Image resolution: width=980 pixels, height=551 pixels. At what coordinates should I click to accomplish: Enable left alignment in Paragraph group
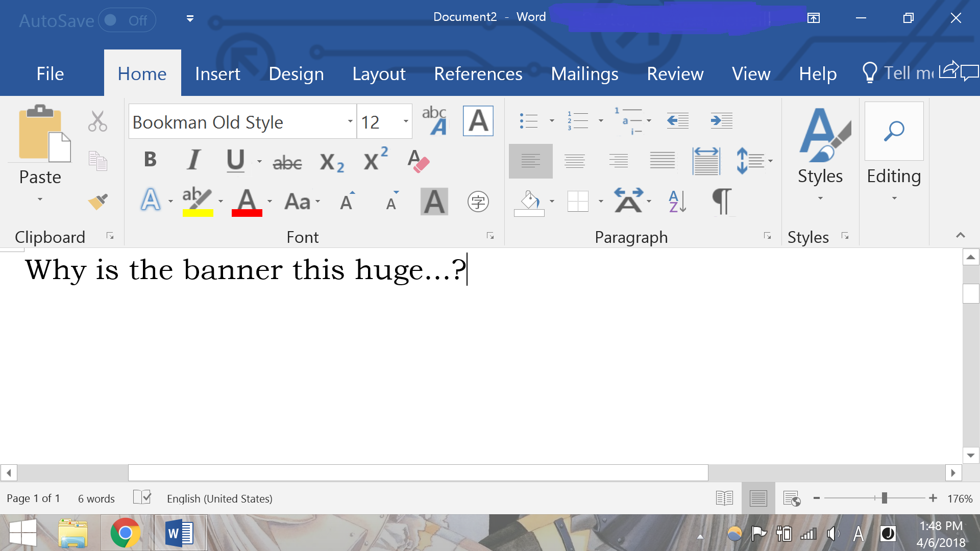click(530, 161)
